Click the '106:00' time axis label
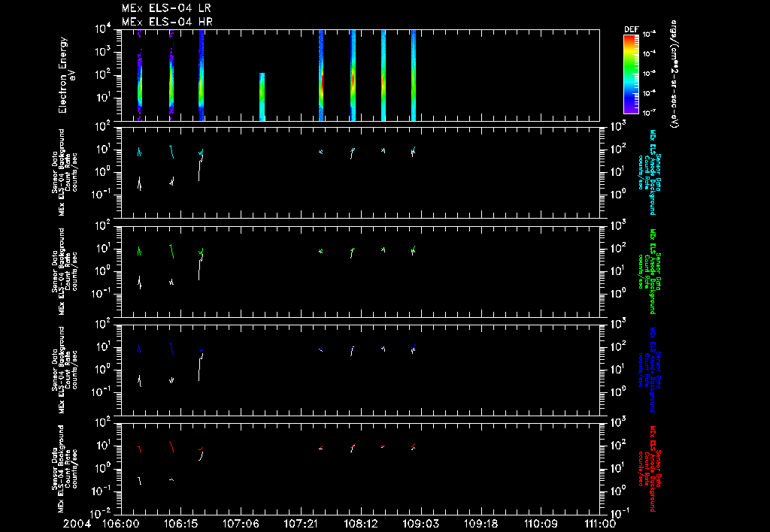This screenshot has width=770, height=532. (x=120, y=524)
